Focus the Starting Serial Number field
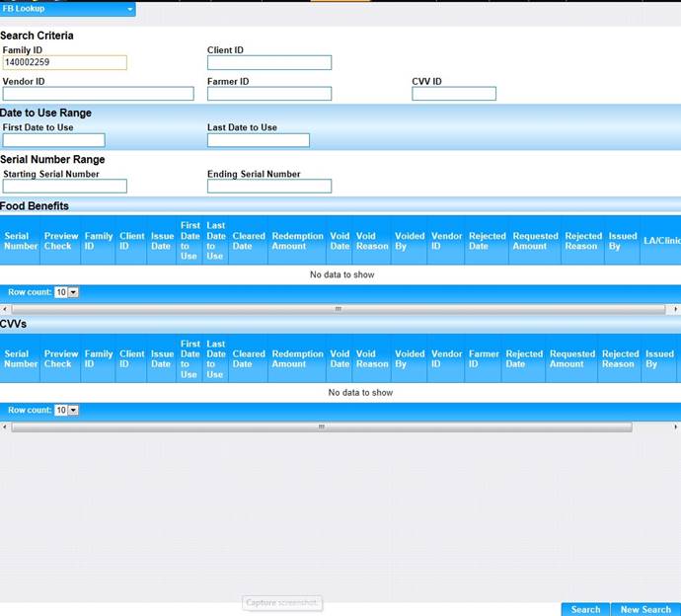This screenshot has width=681, height=616. click(x=64, y=186)
